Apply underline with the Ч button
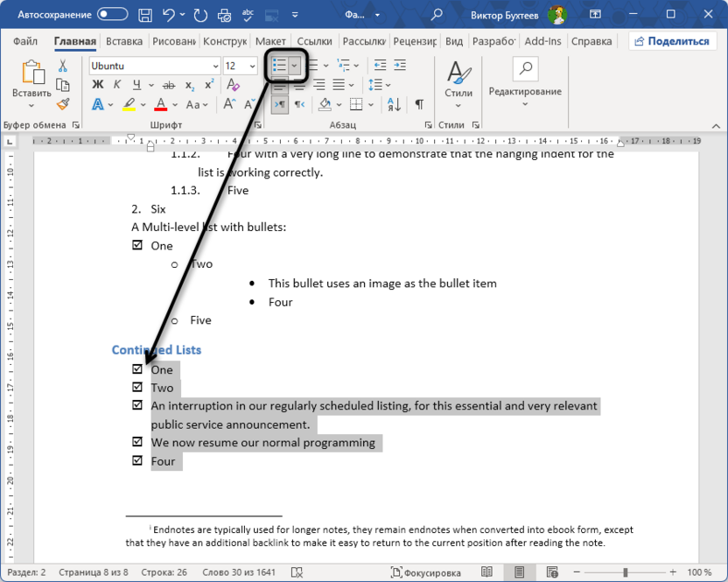Image resolution: width=728 pixels, height=582 pixels. [136, 85]
